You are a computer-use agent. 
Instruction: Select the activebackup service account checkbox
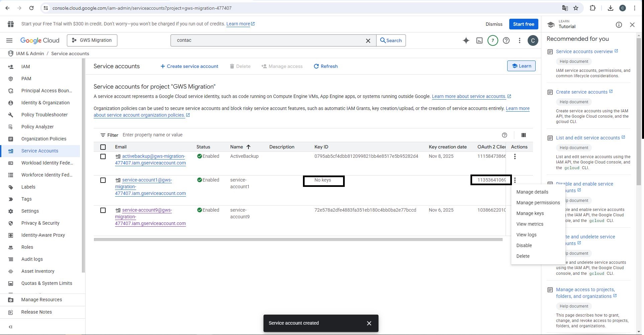[103, 156]
